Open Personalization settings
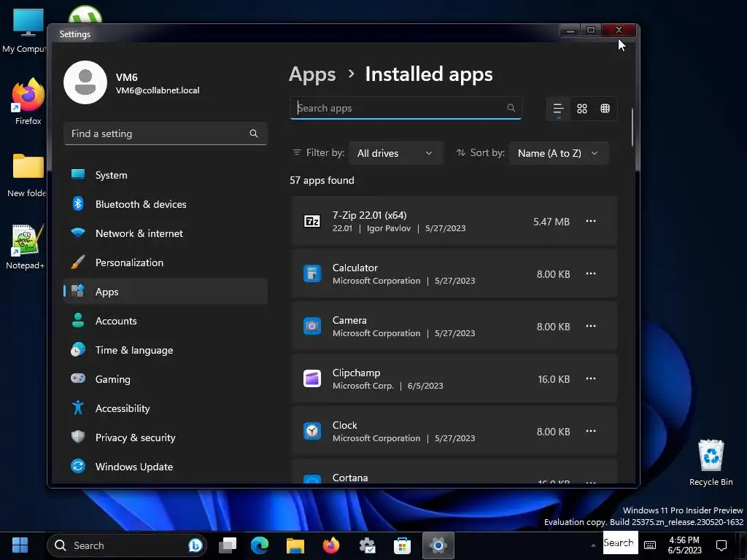Screen dimensions: 747x560 coord(166,262)
